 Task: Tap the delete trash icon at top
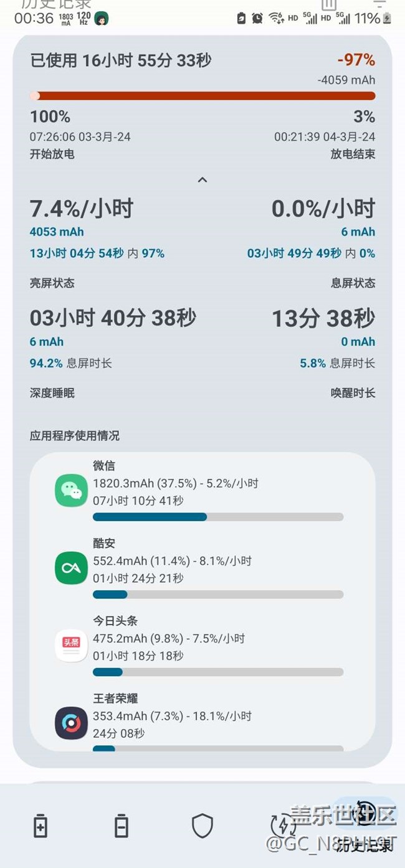(329, 5)
